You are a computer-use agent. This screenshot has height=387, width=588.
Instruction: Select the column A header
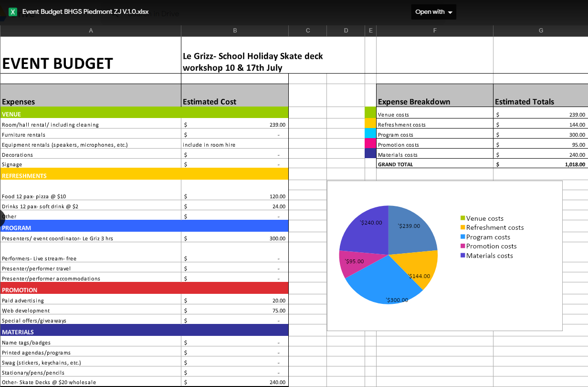(91, 31)
